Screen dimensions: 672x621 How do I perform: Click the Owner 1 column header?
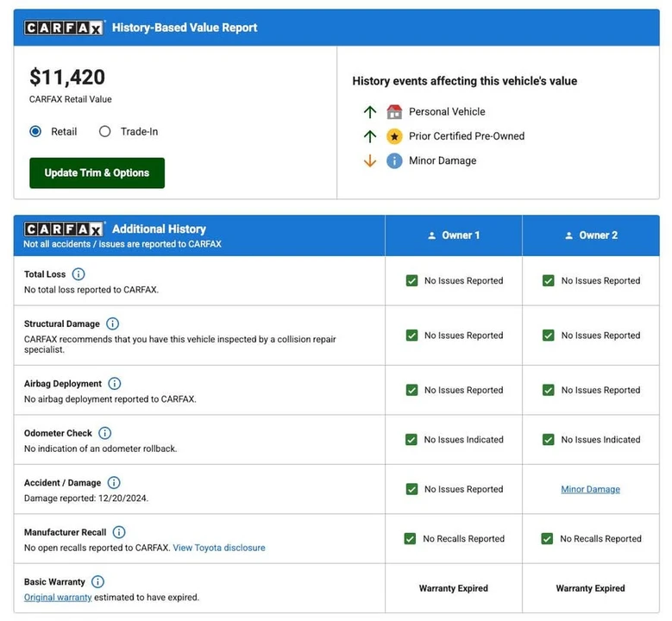[x=454, y=235]
